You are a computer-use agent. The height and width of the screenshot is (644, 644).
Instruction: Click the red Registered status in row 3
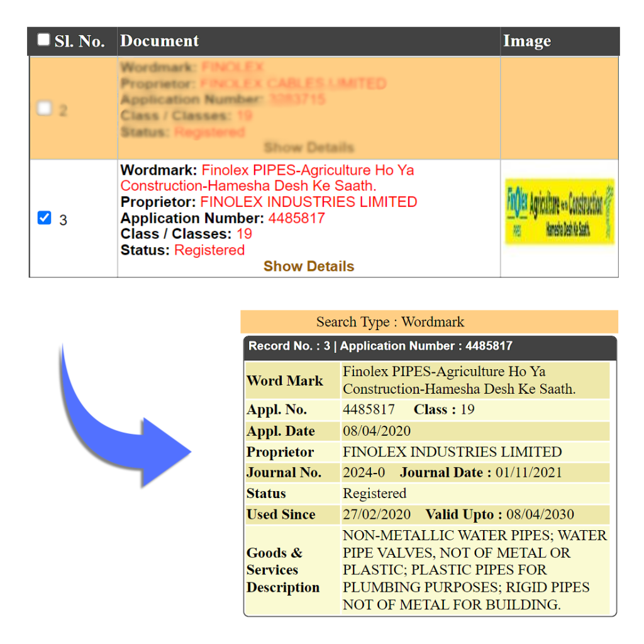(x=209, y=250)
